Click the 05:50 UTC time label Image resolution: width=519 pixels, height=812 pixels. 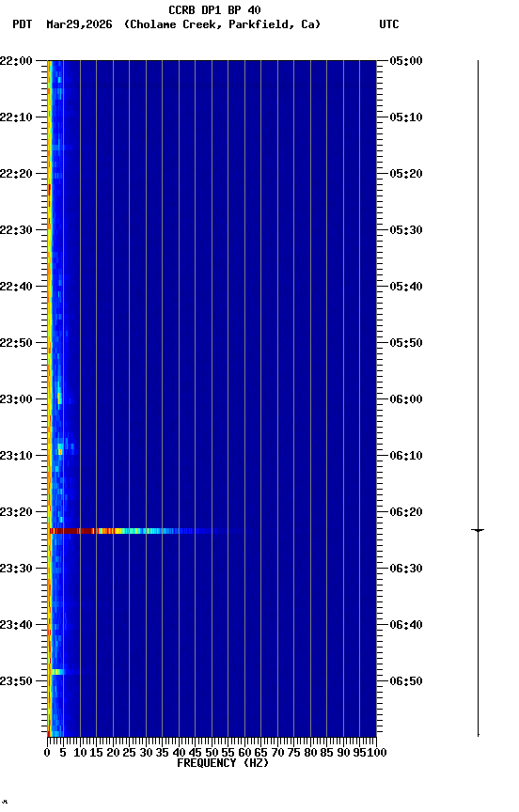coord(406,343)
